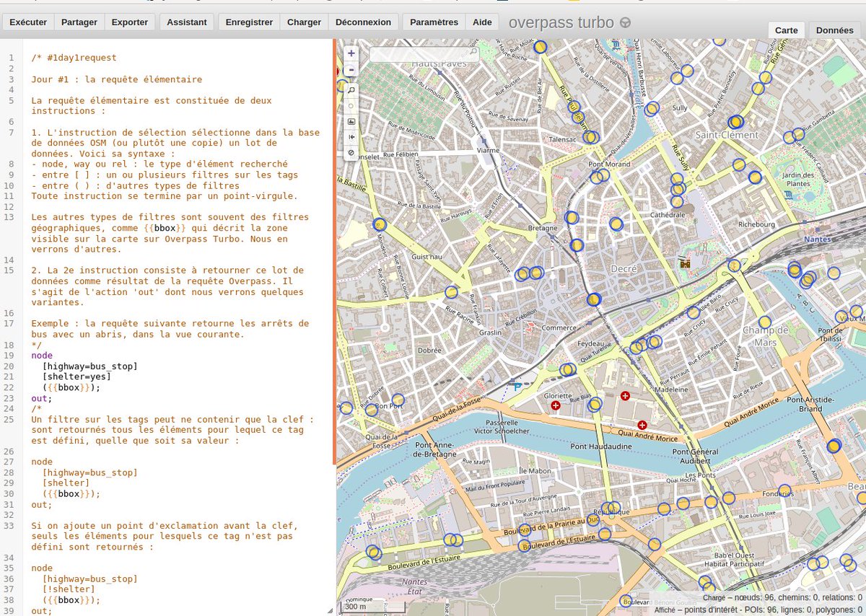Switch to the Données tab
Image resolution: width=866 pixels, height=616 pixels.
[x=835, y=30]
